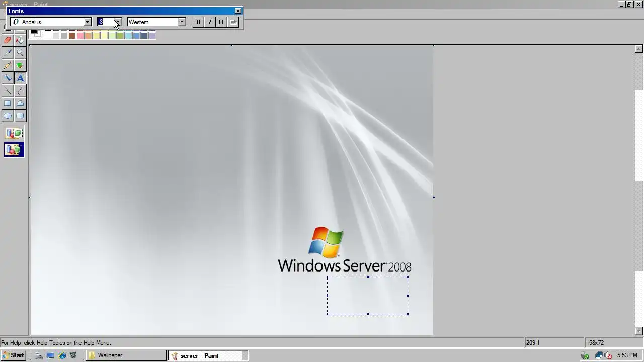
Task: Click the 5:53 PM clock
Action: 627,355
